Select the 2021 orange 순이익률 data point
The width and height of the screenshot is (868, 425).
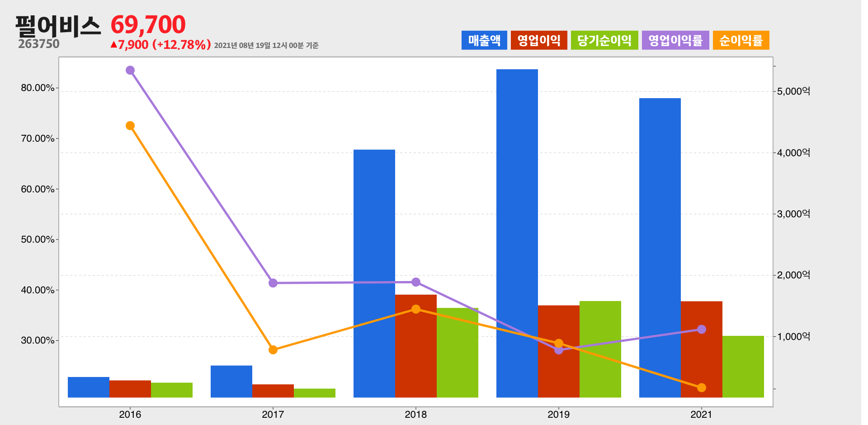click(702, 387)
